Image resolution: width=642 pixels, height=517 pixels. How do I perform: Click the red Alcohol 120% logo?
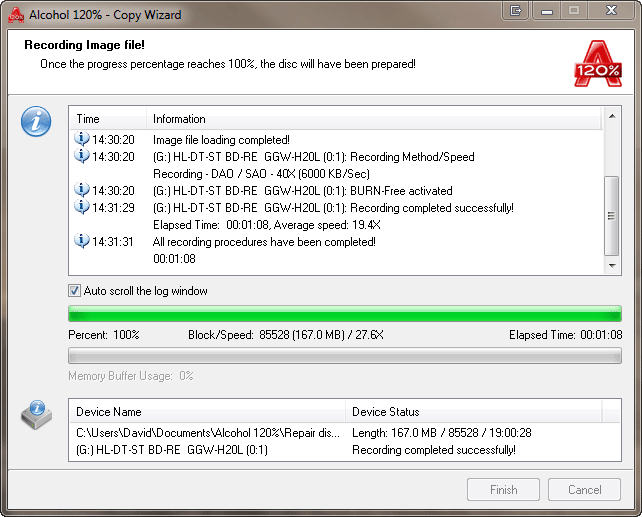(598, 63)
